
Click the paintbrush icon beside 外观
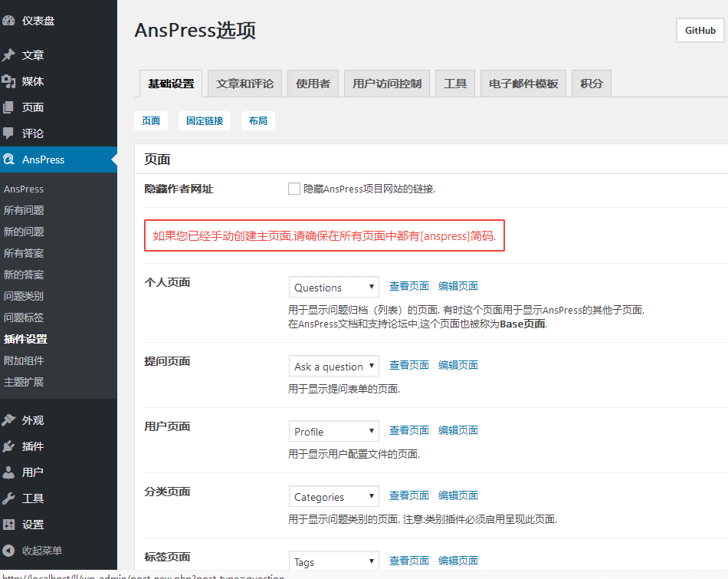pyautogui.click(x=9, y=420)
